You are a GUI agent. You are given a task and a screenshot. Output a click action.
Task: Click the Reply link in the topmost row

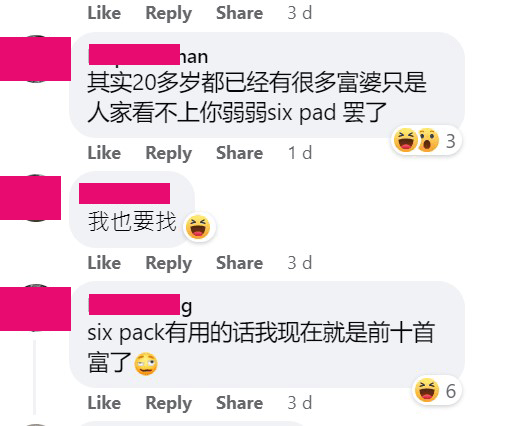pyautogui.click(x=169, y=14)
